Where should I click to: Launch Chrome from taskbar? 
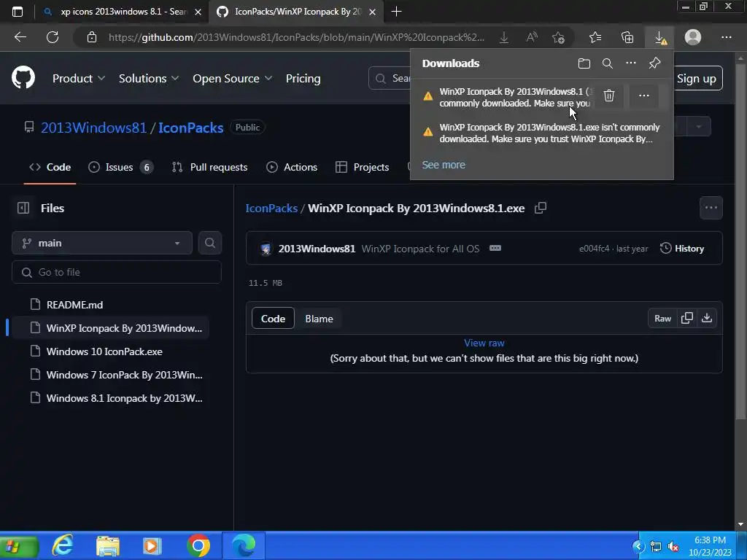pyautogui.click(x=198, y=545)
